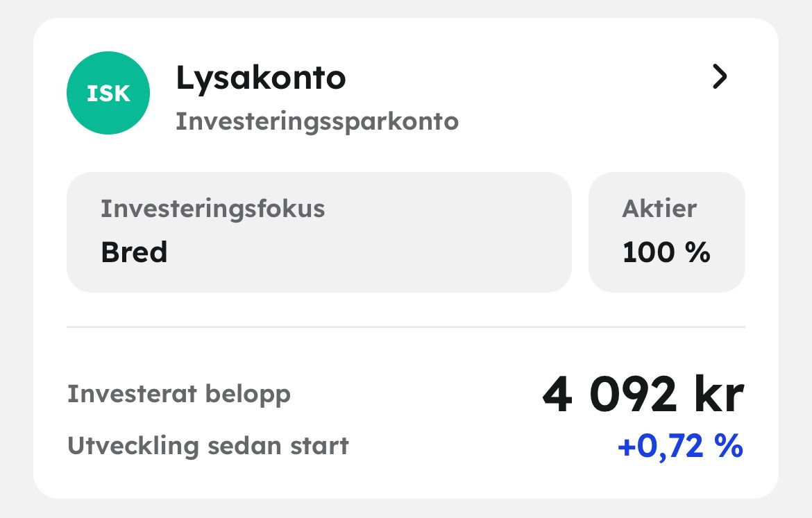Screen dimensions: 812x518
Task: Click the horizontal divider line
Action: tap(405, 327)
